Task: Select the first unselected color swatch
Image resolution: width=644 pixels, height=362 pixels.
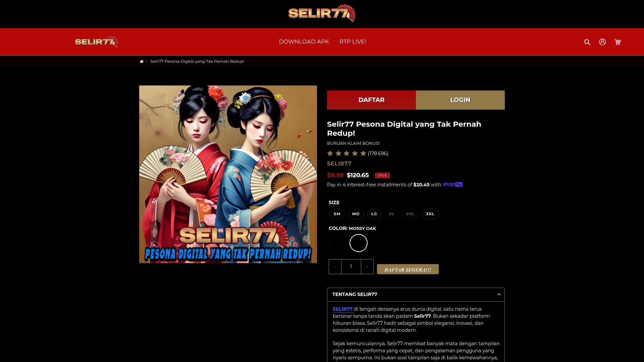Action: tap(338, 243)
